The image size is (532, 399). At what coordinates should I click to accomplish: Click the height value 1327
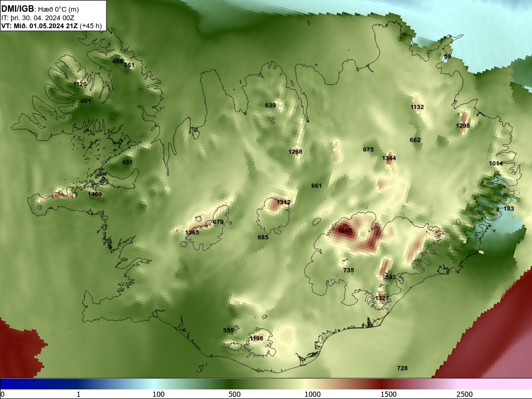point(382,298)
